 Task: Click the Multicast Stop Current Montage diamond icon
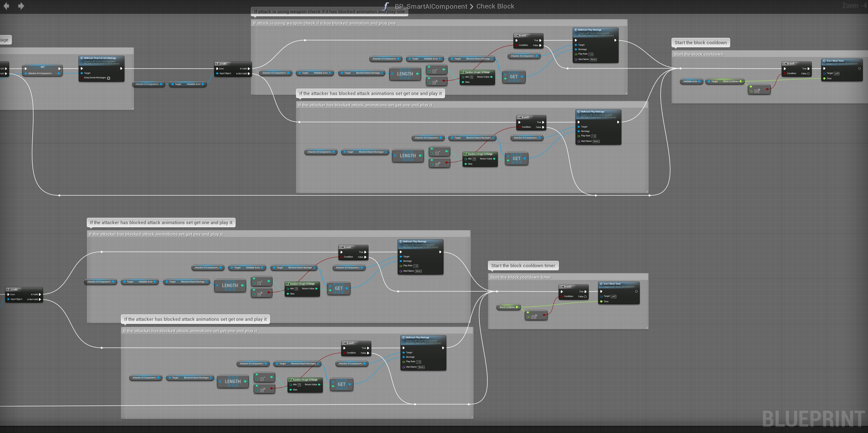coord(82,58)
